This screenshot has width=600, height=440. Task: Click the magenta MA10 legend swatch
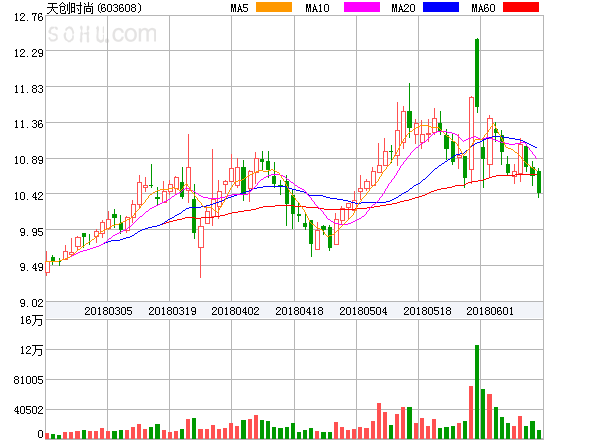(x=362, y=7)
